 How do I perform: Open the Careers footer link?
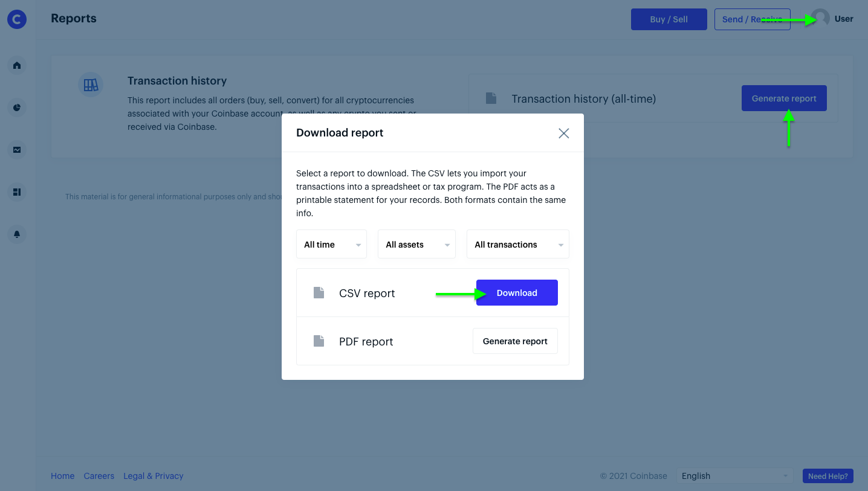[x=99, y=476]
